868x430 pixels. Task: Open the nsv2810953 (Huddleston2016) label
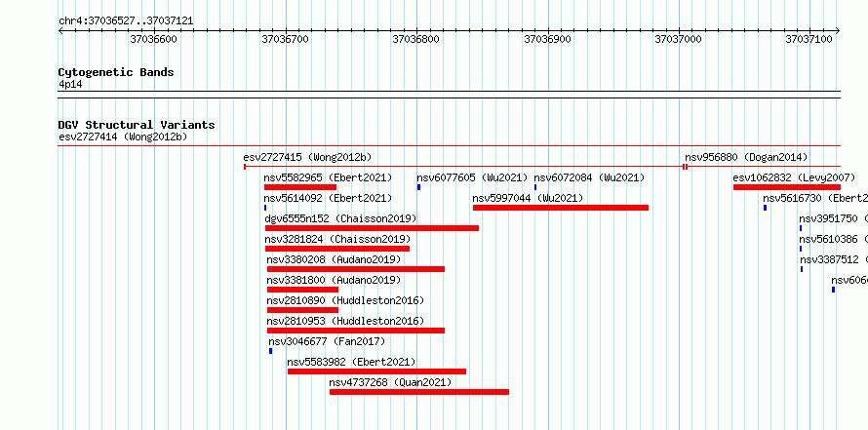point(345,321)
